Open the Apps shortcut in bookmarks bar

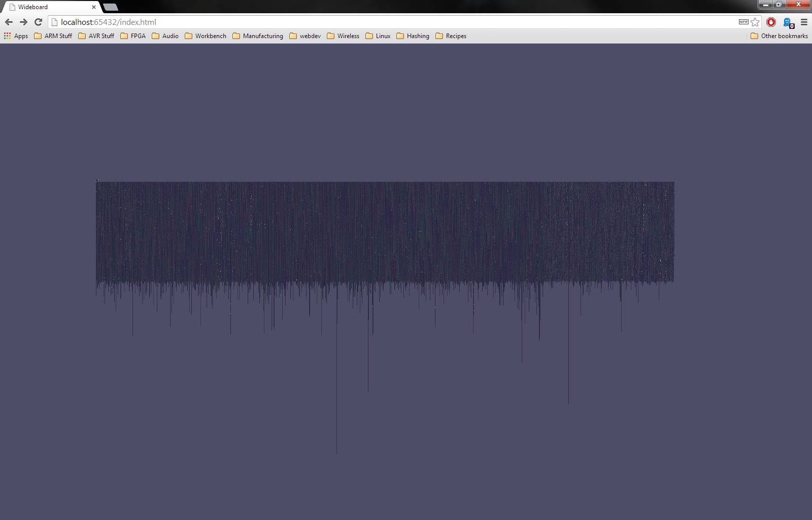[x=16, y=36]
